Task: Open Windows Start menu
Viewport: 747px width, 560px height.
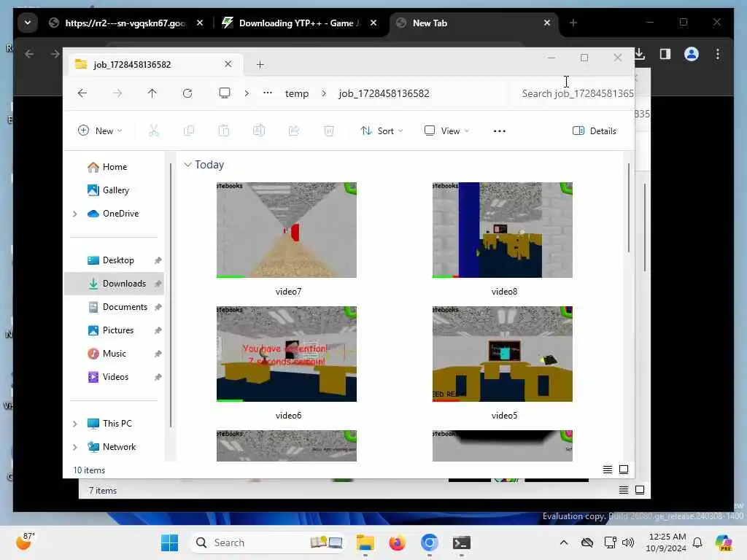Action: pos(169,542)
